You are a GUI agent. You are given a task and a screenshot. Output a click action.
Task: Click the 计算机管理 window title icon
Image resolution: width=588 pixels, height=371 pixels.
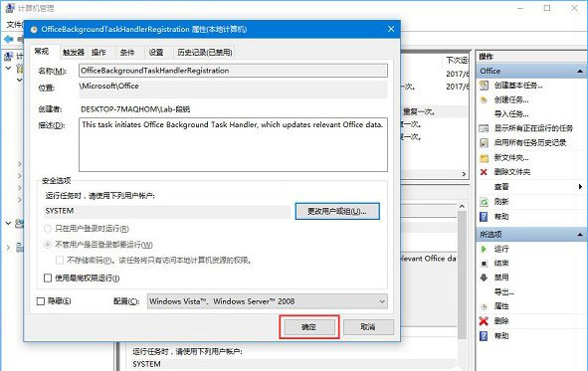[10, 8]
